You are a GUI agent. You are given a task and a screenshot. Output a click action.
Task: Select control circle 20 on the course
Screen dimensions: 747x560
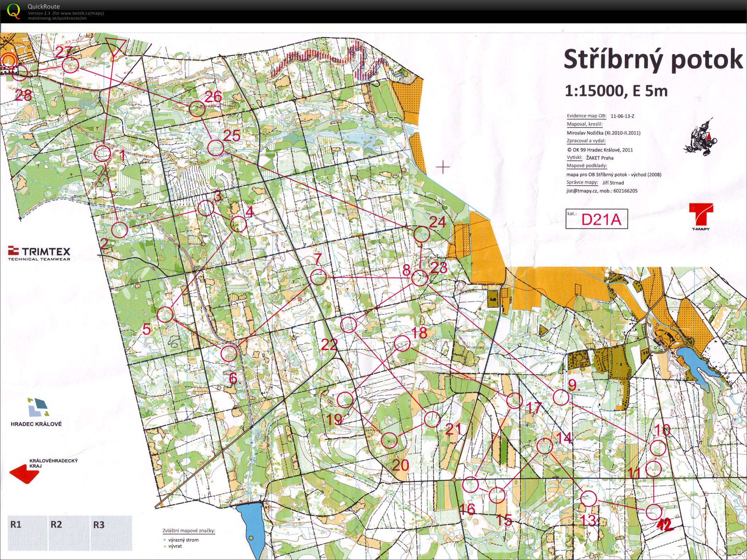click(389, 440)
